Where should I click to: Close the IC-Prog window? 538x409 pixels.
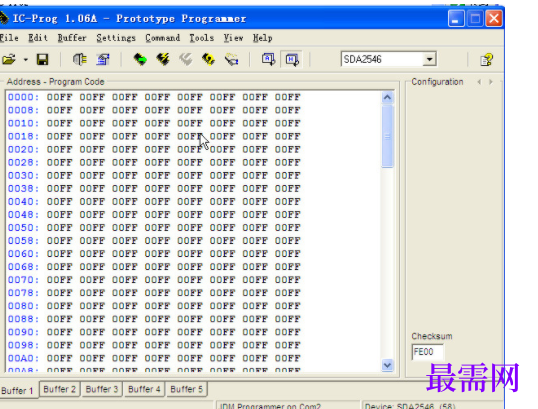coord(494,19)
